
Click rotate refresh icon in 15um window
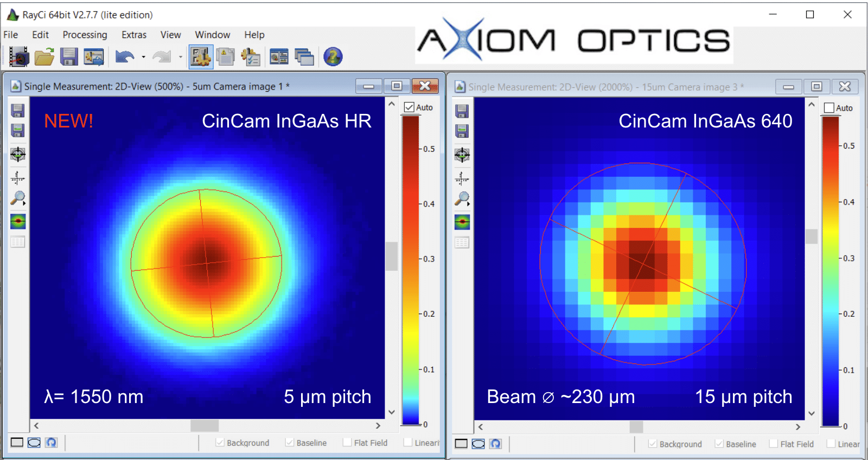click(495, 444)
